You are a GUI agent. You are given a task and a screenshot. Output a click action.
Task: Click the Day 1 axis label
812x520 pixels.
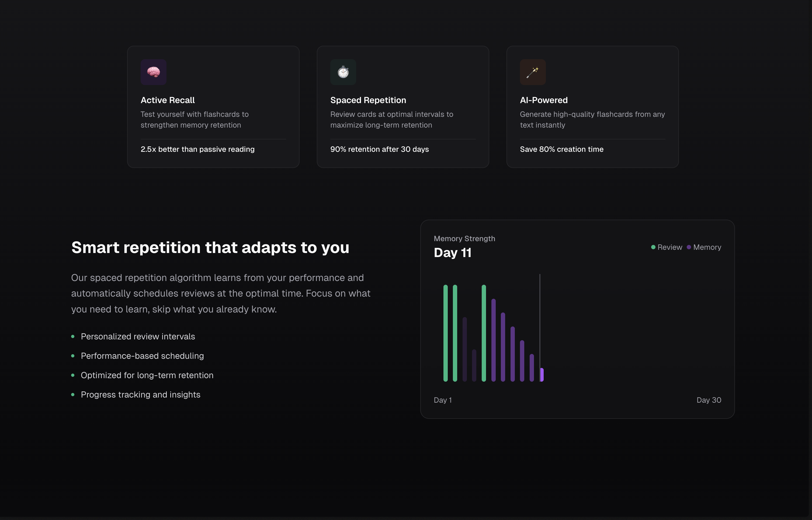pos(443,400)
